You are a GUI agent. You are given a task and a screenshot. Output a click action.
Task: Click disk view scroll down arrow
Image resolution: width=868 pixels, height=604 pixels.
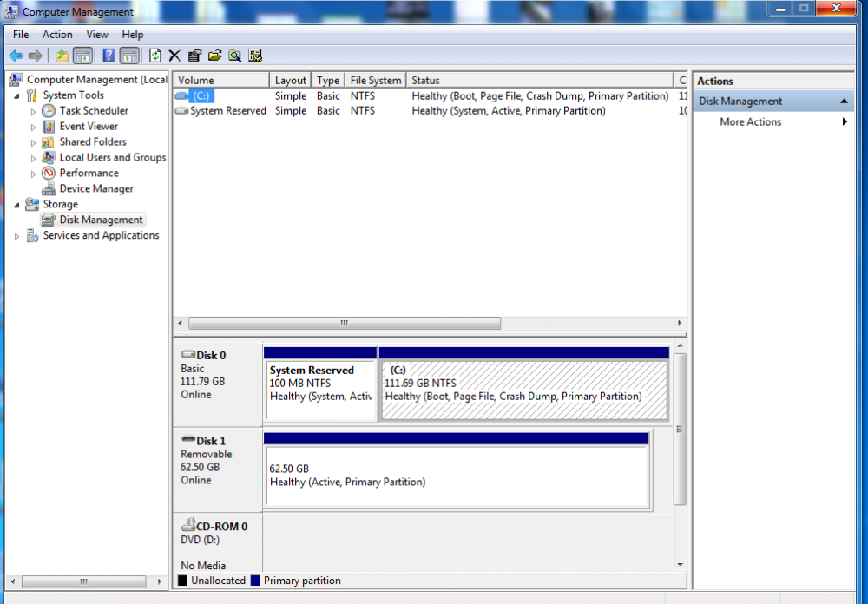tap(680, 565)
